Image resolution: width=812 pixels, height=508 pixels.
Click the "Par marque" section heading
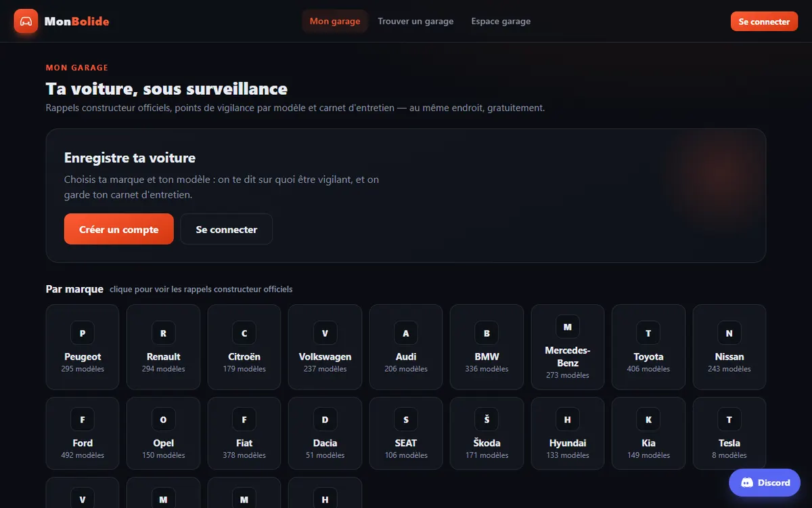point(74,289)
